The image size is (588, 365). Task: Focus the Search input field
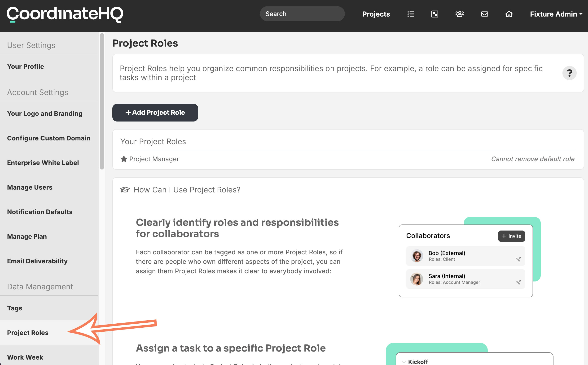pyautogui.click(x=302, y=14)
